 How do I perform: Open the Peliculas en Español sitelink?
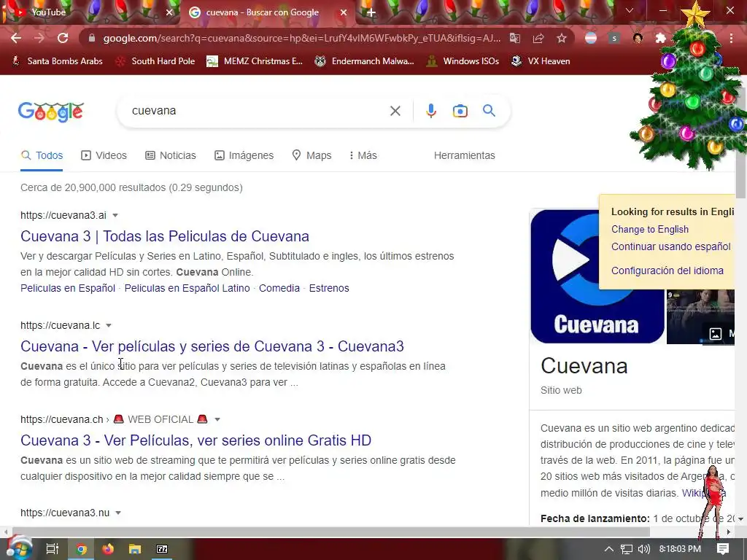[68, 288]
